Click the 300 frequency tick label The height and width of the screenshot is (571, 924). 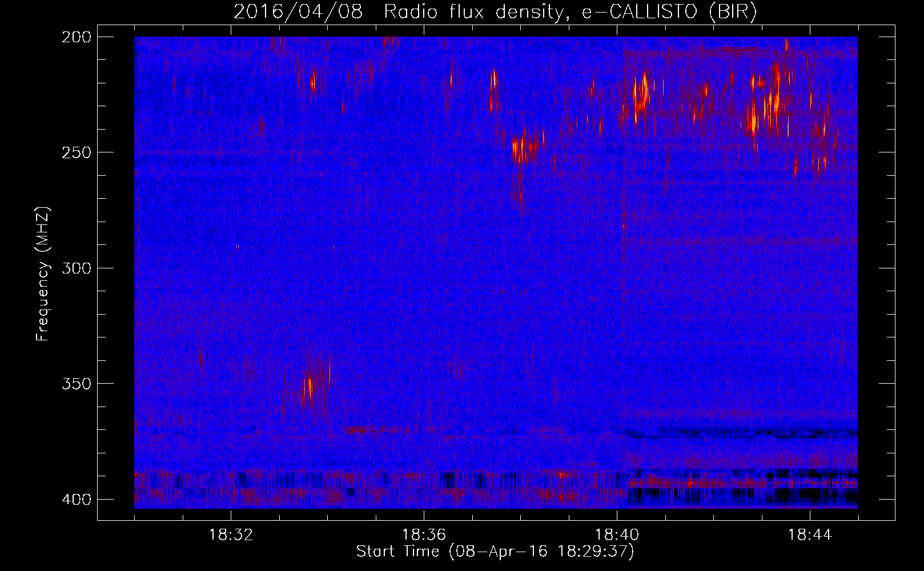(77, 268)
